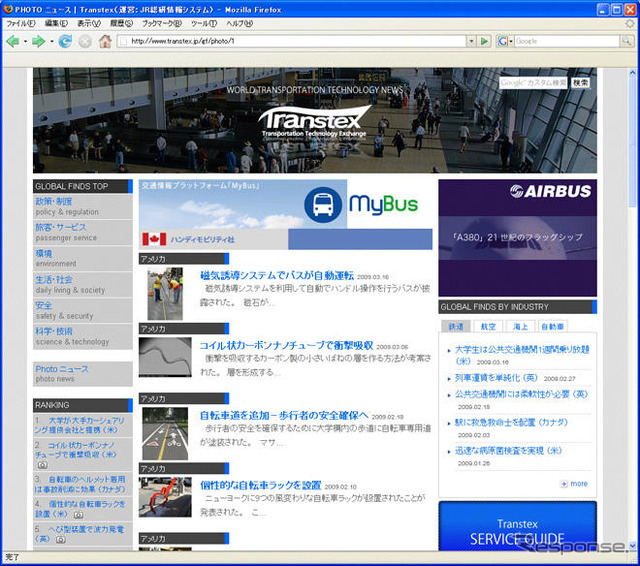The height and width of the screenshot is (566, 640).
Task: Switch to the 海上 industry tab
Action: pyautogui.click(x=520, y=326)
